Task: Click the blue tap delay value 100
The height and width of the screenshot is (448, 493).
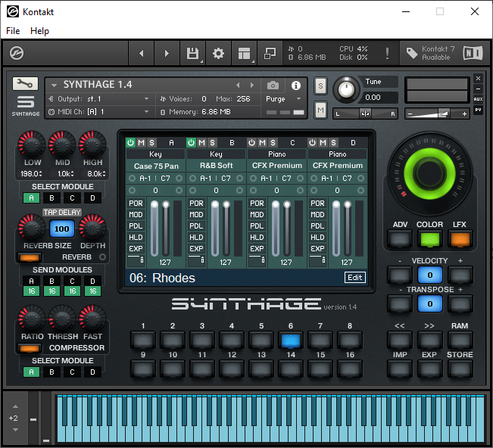Action: (62, 229)
